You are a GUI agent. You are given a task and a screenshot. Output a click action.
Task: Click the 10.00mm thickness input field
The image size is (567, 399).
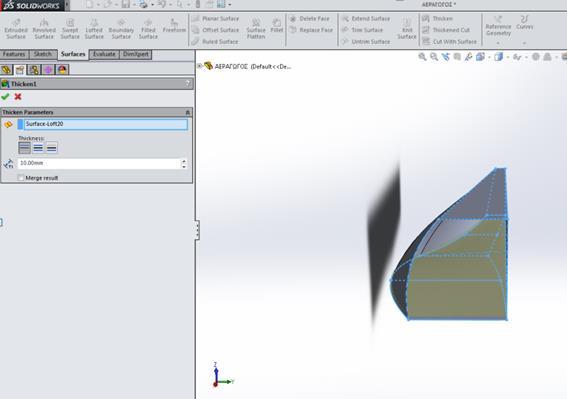[x=100, y=164]
